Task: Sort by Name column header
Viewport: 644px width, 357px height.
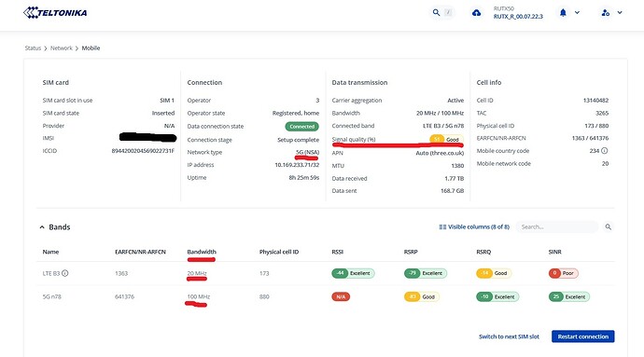Action: tap(50, 252)
